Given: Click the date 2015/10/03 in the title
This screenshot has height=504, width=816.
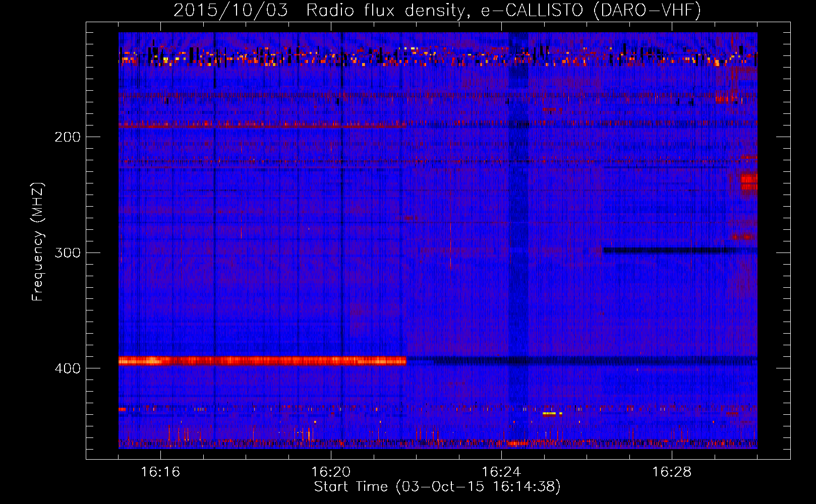Looking at the screenshot, I should point(230,11).
